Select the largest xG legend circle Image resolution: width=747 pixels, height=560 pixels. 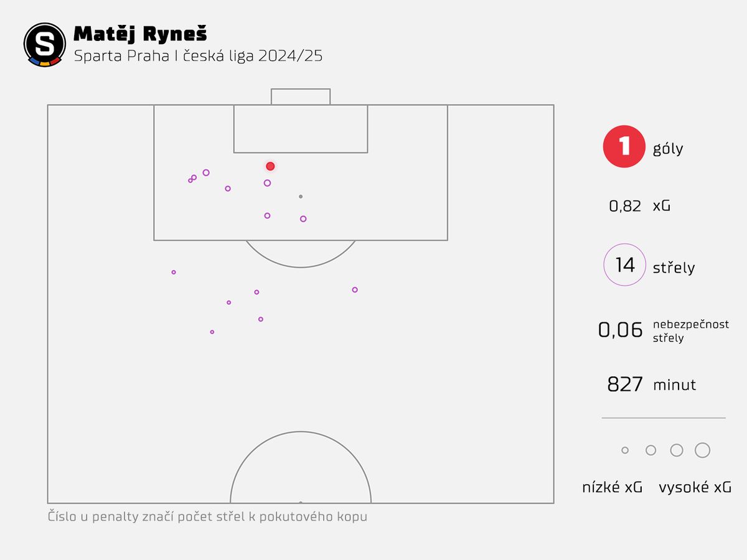coord(702,450)
